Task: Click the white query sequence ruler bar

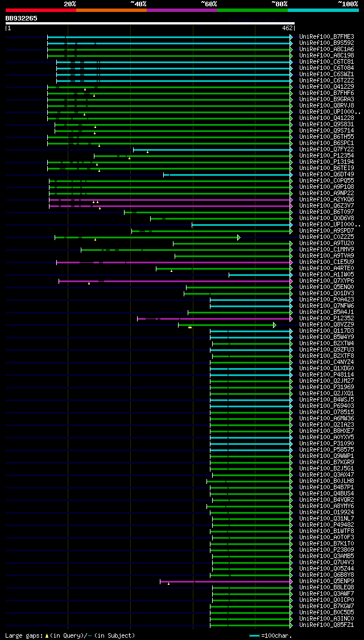Action: 150,23
